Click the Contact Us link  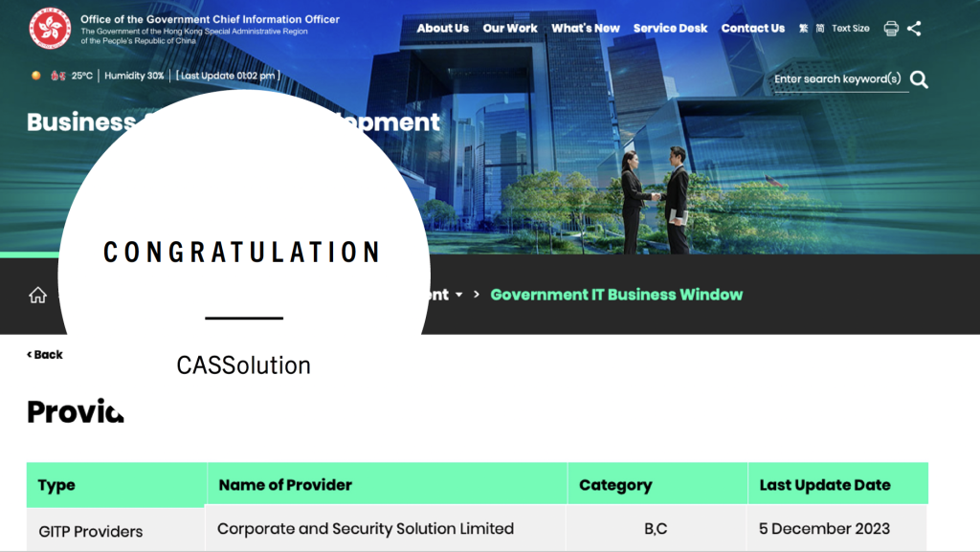pos(752,29)
